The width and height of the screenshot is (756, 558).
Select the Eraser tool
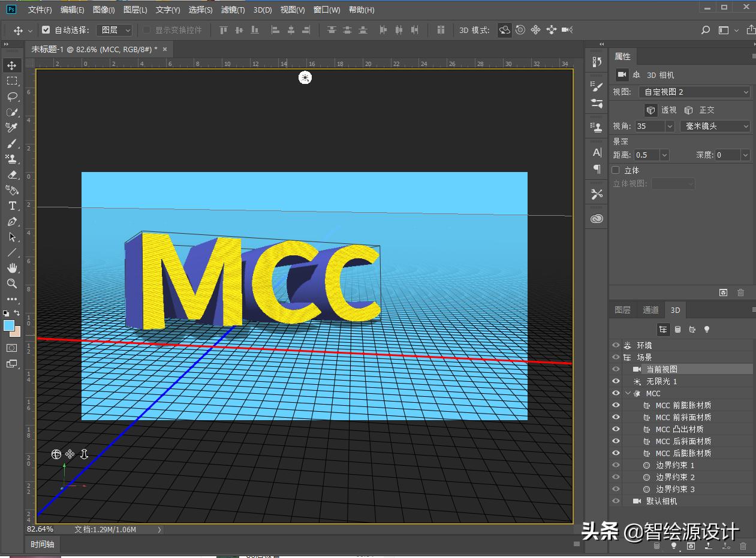point(12,175)
